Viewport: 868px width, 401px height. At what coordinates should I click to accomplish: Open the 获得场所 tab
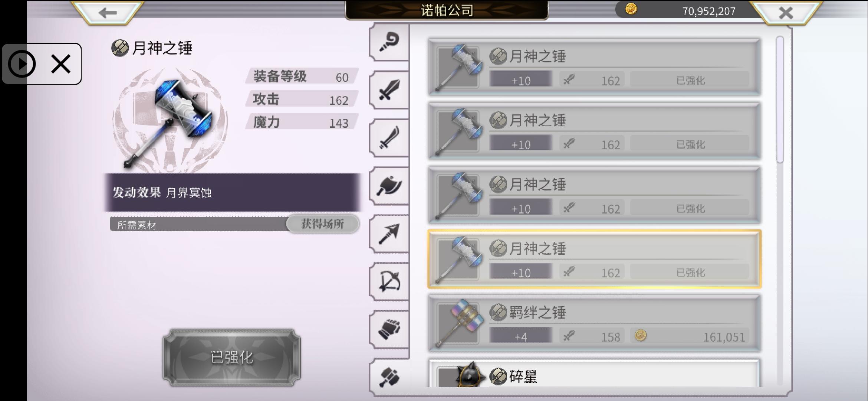[323, 224]
